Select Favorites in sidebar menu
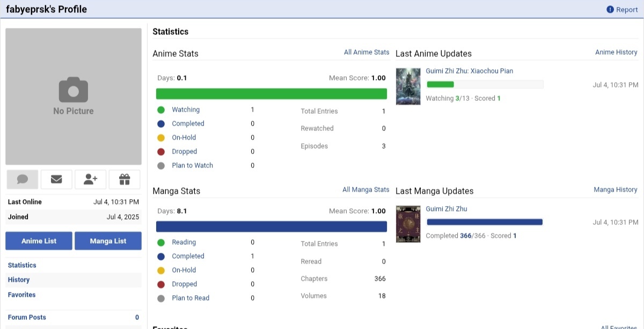The height and width of the screenshot is (329, 644). tap(21, 295)
